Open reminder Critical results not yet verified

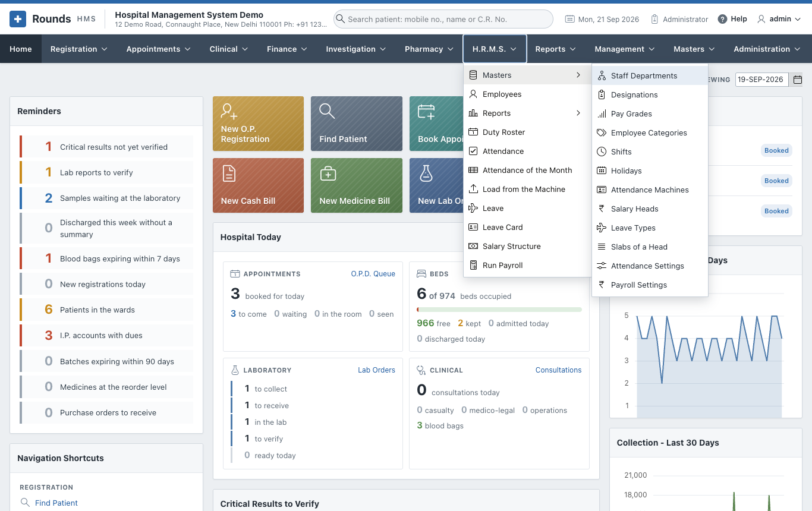pyautogui.click(x=106, y=147)
